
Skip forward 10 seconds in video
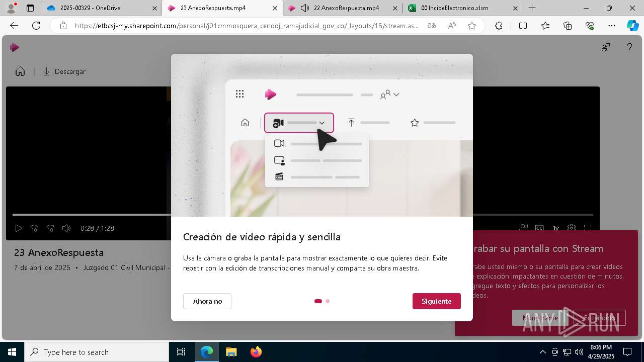tap(50, 228)
